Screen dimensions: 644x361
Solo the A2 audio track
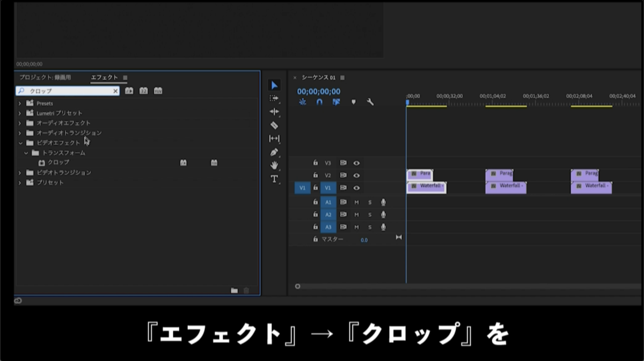coord(370,215)
